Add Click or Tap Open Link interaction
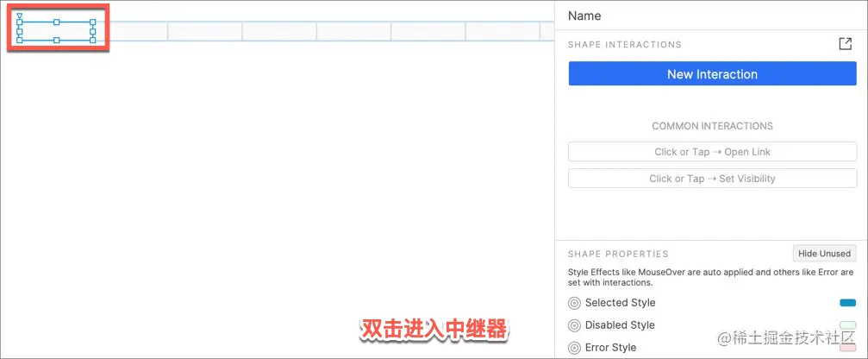868x359 pixels. coord(712,152)
